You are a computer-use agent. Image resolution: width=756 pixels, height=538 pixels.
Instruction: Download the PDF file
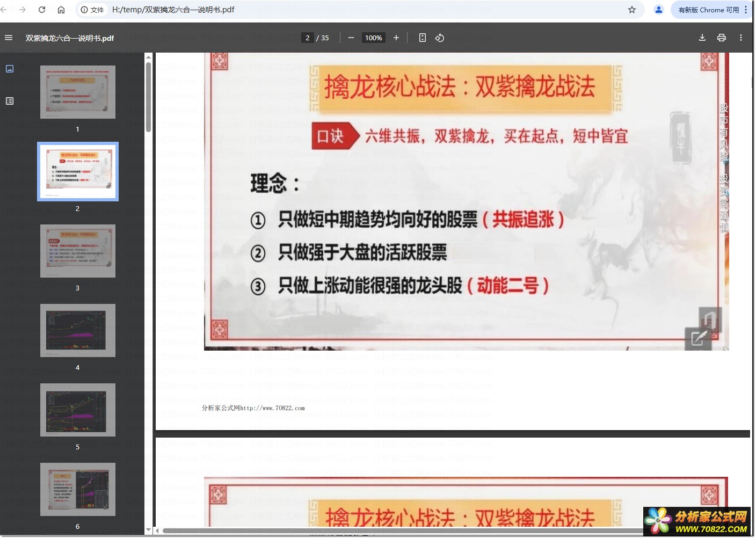[702, 38]
